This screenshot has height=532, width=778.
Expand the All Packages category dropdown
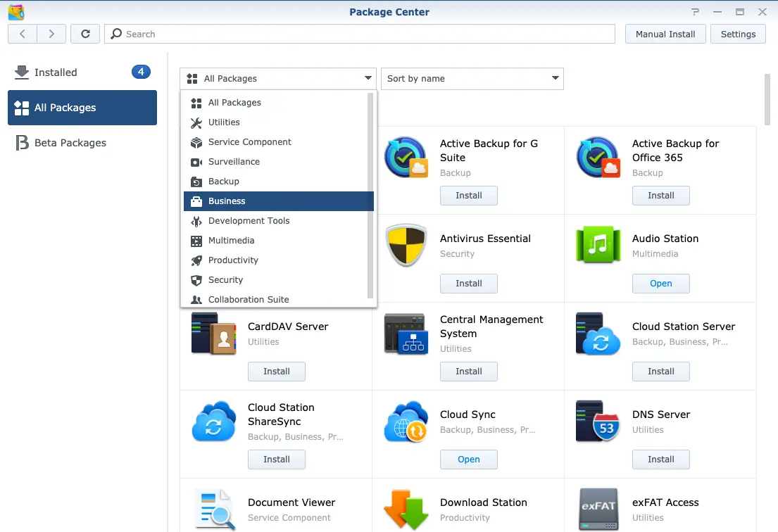coord(278,78)
